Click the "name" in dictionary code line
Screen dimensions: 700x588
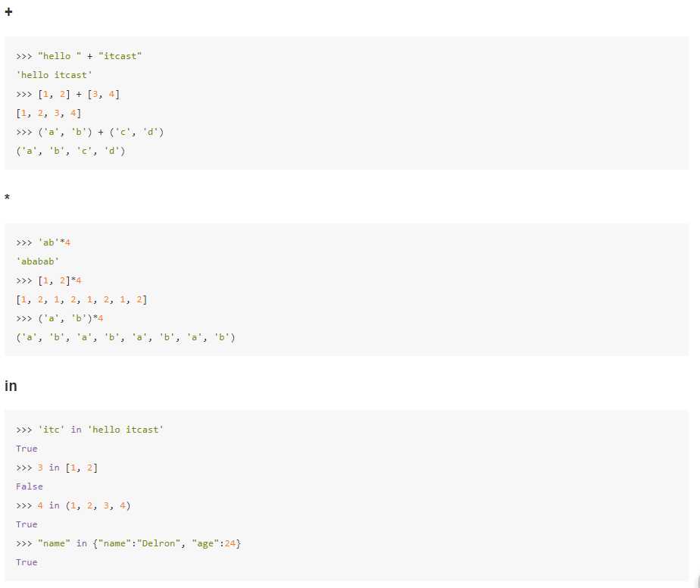(x=129, y=543)
